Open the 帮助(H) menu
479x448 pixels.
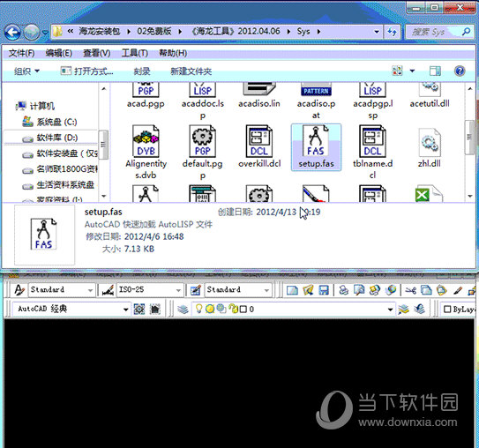(173, 53)
